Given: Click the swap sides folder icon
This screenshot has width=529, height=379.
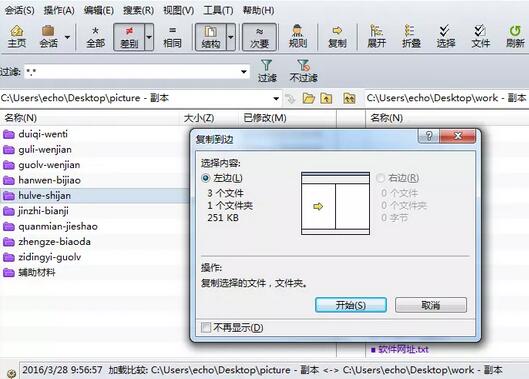Looking at the screenshot, I should (x=349, y=99).
